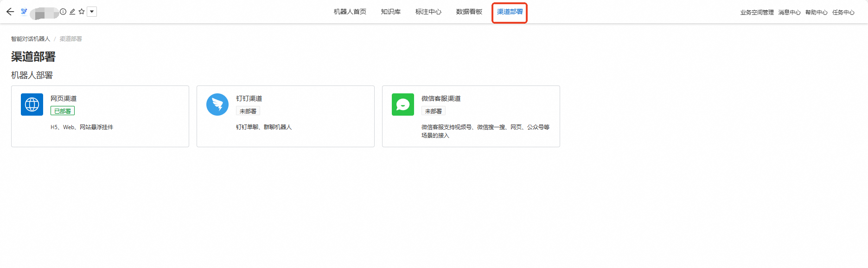Viewport: 868px width, 268px height.
Task: Click 渠道部署 breadcrumb text
Action: (71, 39)
